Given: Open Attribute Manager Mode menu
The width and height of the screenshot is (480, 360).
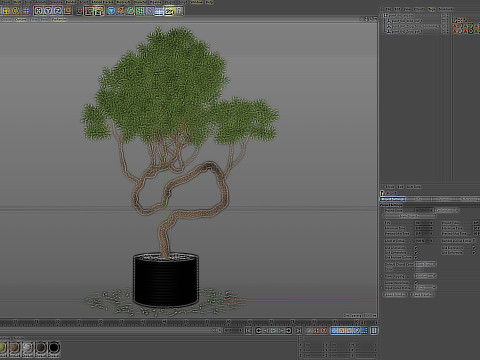Looking at the screenshot, I should (390, 187).
